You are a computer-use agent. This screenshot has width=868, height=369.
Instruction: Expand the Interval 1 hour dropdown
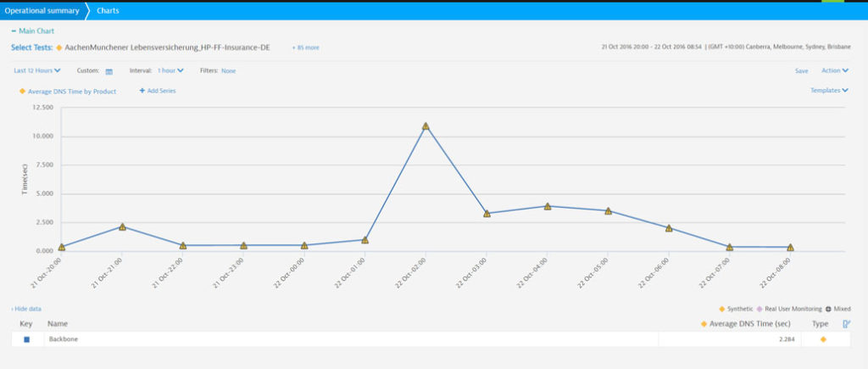pos(170,70)
